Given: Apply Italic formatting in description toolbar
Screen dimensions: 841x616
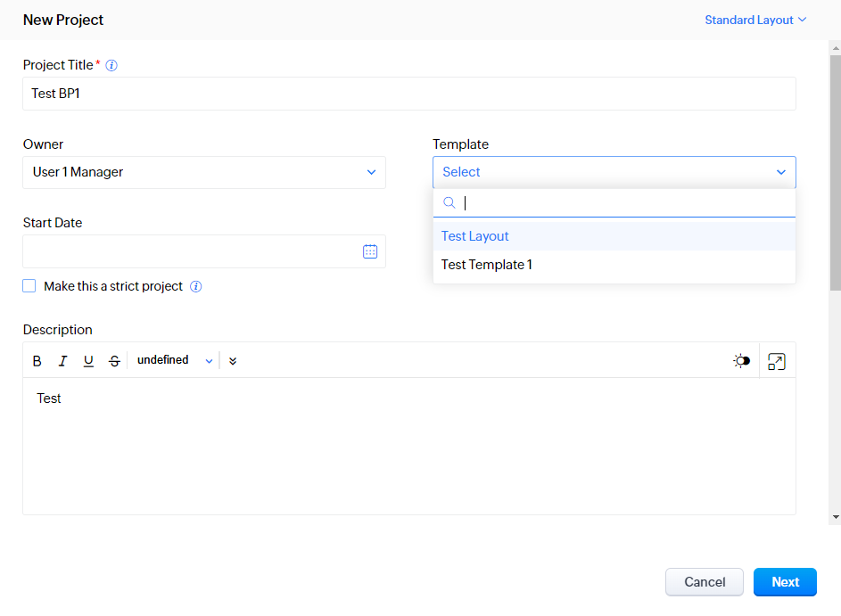Looking at the screenshot, I should pyautogui.click(x=62, y=361).
